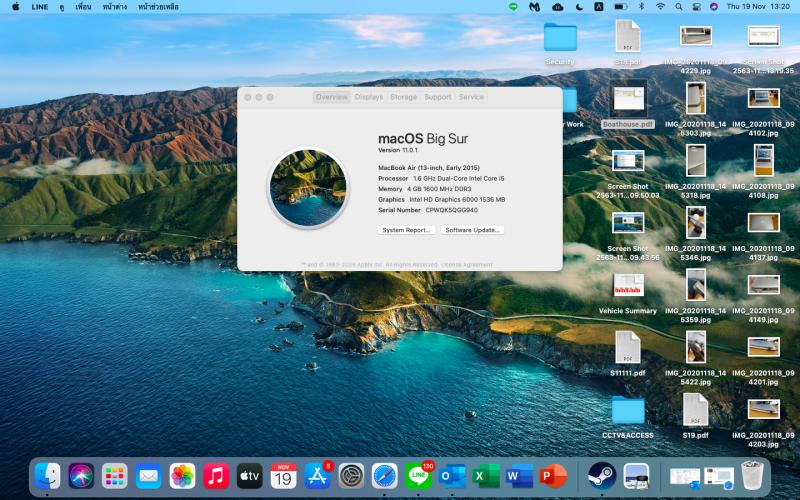Open Control Center from menu bar

696,7
